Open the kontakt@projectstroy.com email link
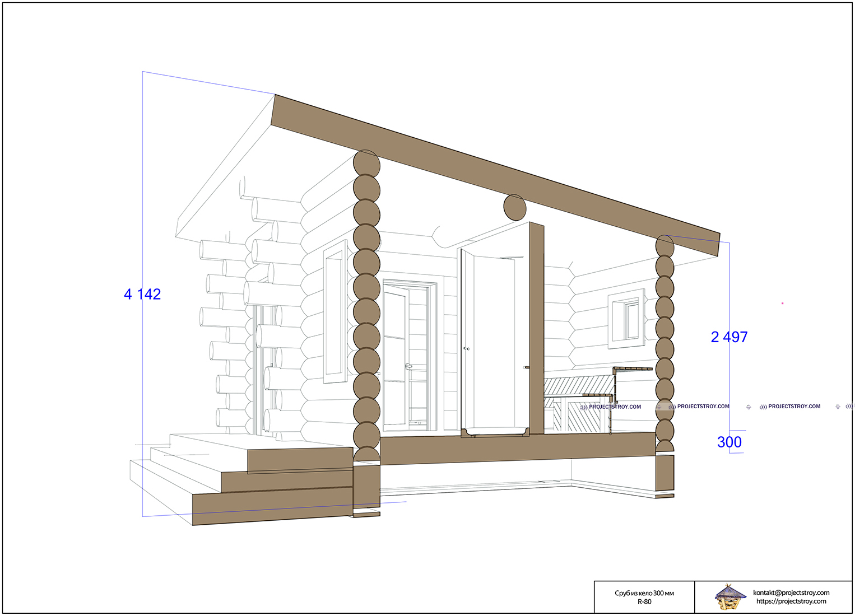Viewport: 855px width, 616px height. click(791, 592)
